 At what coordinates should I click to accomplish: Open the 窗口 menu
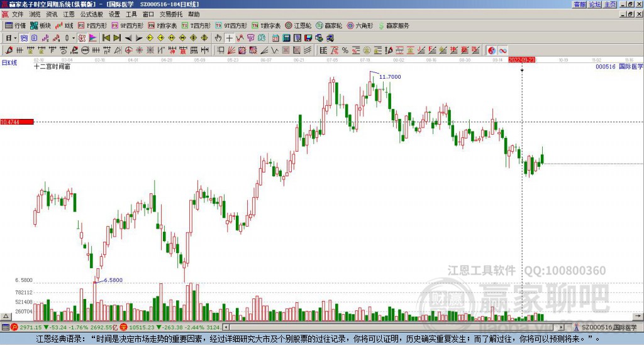(148, 14)
